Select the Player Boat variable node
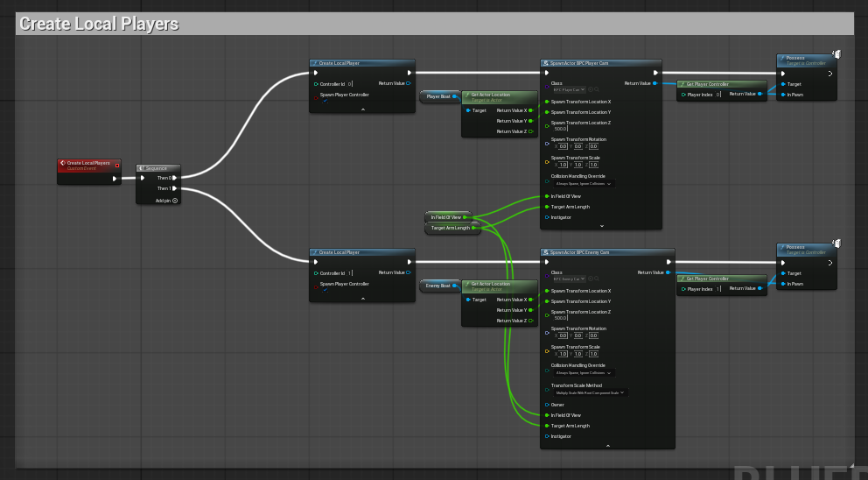Image resolution: width=868 pixels, height=480 pixels. [438, 96]
